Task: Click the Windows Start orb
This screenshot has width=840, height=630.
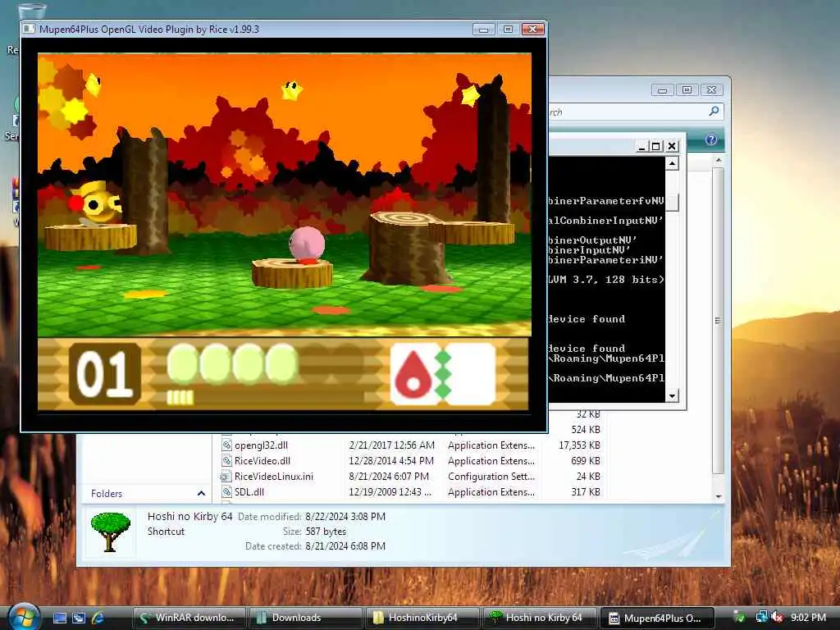Action: [x=24, y=617]
